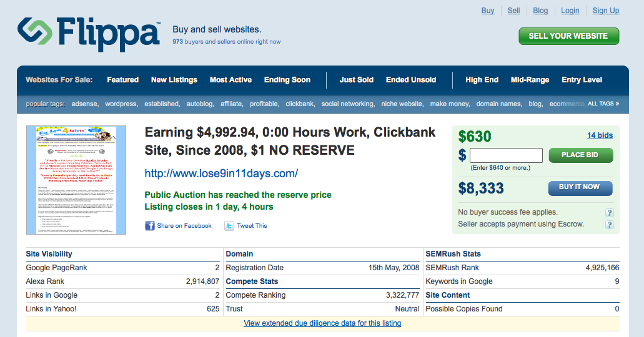Click the Facebook share icon
Image resolution: width=644 pixels, height=337 pixels.
(x=150, y=226)
